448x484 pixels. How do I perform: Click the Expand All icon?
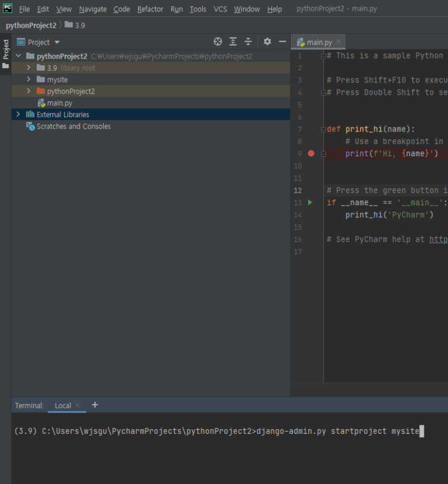[x=233, y=42]
